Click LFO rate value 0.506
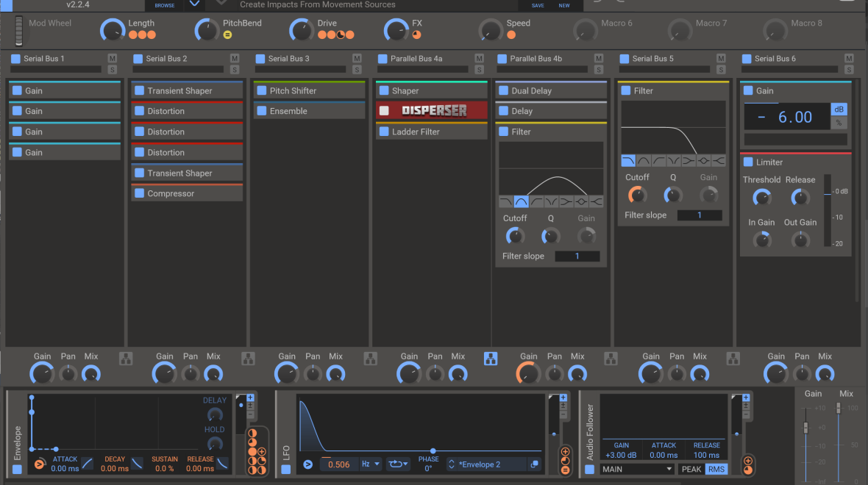This screenshot has height=485, width=868. 339,464
